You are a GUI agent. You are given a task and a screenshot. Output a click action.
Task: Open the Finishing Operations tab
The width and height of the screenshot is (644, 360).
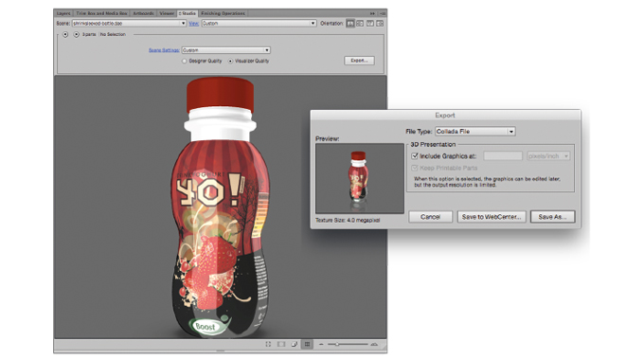(223, 13)
